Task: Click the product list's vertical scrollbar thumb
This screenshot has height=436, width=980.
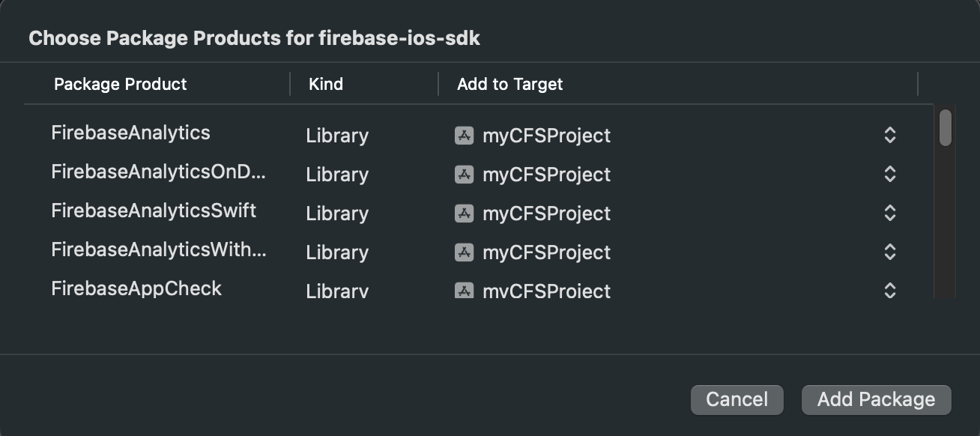Action: (946, 127)
